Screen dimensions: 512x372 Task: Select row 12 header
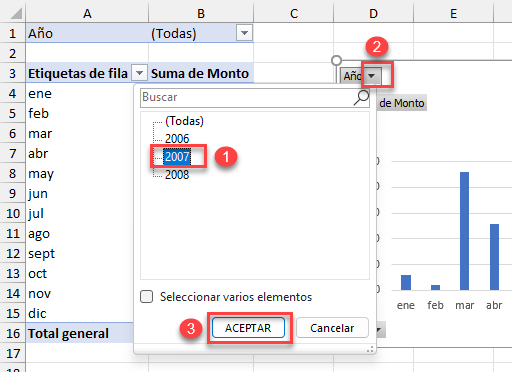[13, 253]
